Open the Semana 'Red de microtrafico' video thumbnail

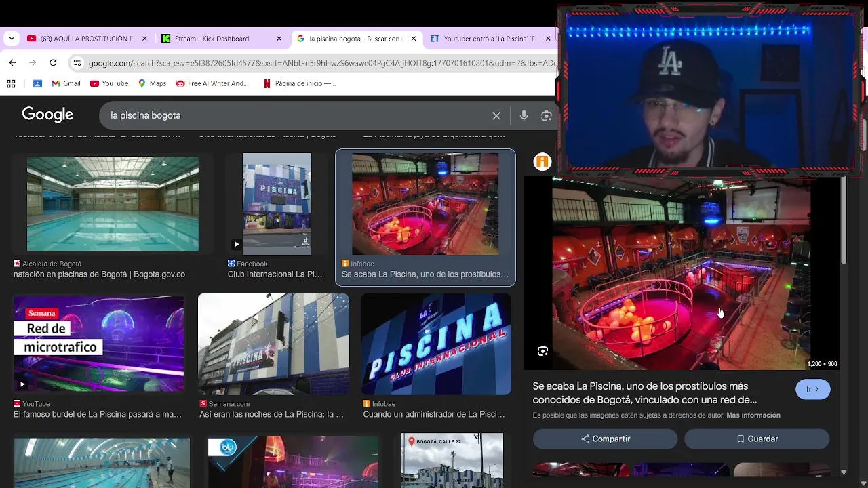coord(99,344)
